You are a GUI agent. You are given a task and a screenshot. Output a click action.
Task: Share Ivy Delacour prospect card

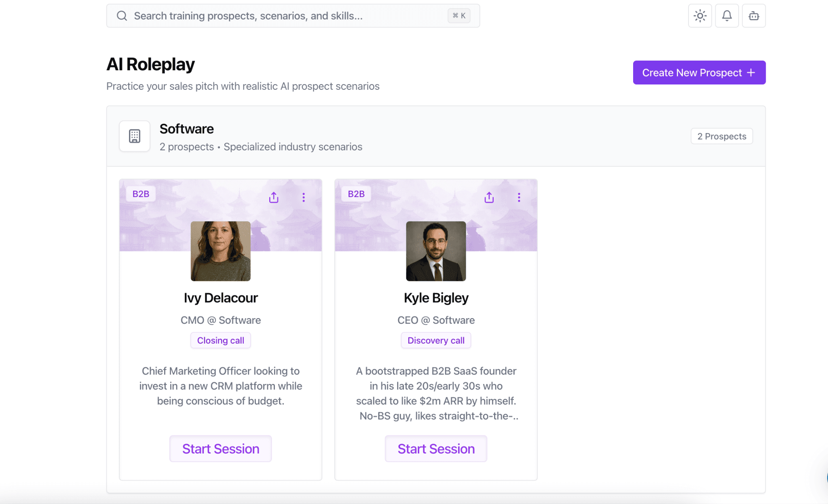tap(274, 197)
